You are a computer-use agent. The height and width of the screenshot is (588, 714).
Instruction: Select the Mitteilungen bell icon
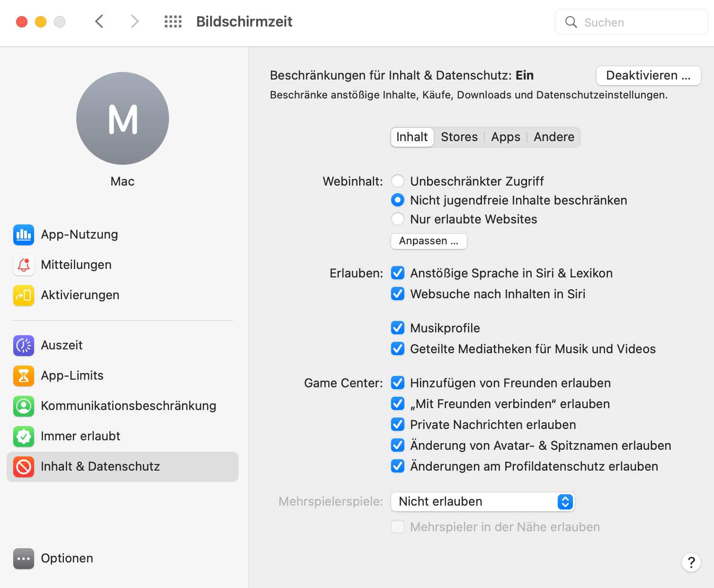[24, 265]
